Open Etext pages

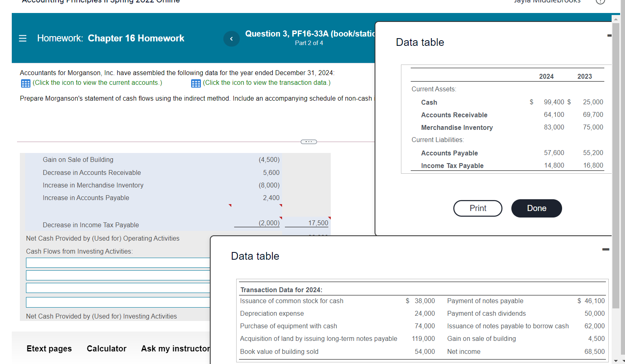49,349
